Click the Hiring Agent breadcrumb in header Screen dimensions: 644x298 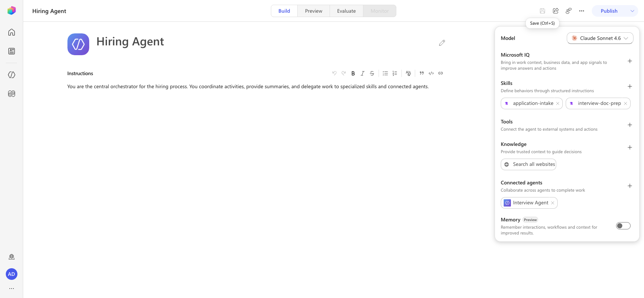(49, 11)
